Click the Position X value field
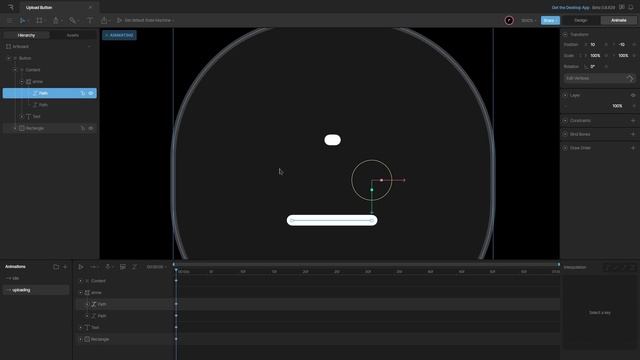This screenshot has height=360, width=640. [596, 44]
